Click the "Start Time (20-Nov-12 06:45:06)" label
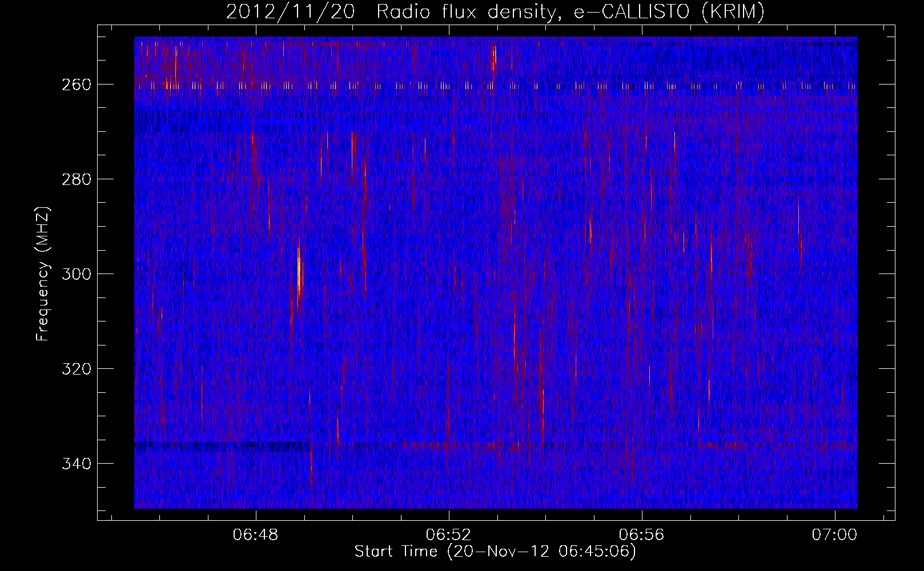This screenshot has width=924, height=571. point(495,552)
